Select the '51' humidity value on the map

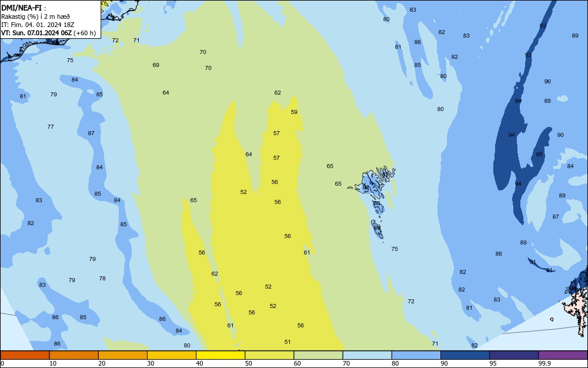point(288,342)
